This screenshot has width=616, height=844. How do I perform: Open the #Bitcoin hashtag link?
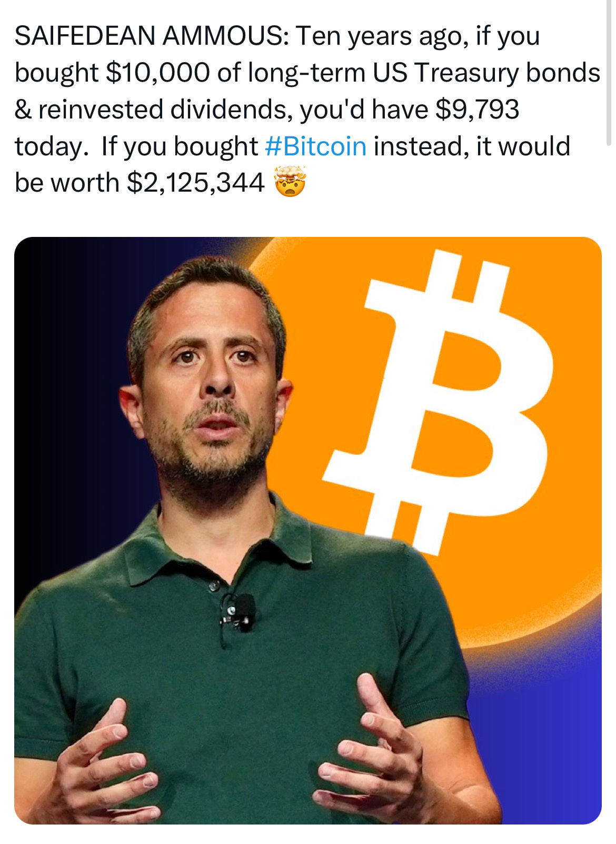pyautogui.click(x=316, y=146)
